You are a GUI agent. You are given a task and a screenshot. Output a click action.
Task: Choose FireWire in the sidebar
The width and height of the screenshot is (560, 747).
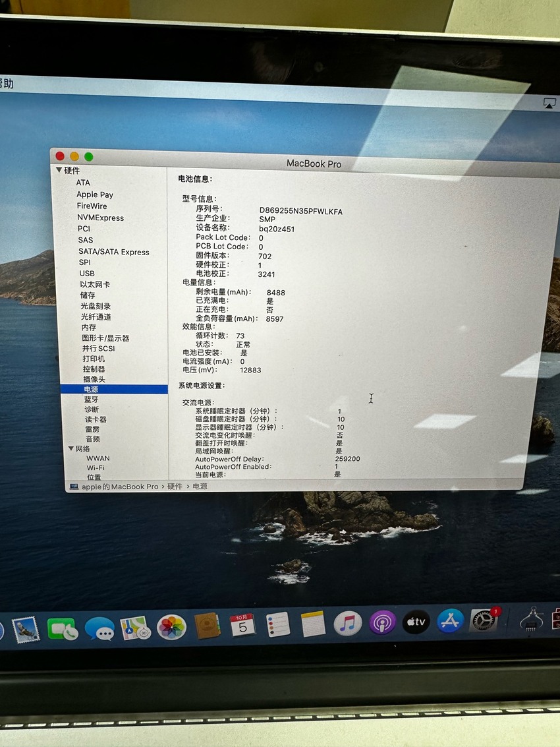92,206
